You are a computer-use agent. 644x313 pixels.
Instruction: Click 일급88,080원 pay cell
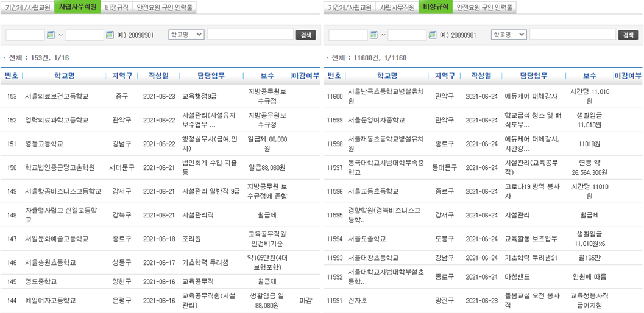point(267,167)
